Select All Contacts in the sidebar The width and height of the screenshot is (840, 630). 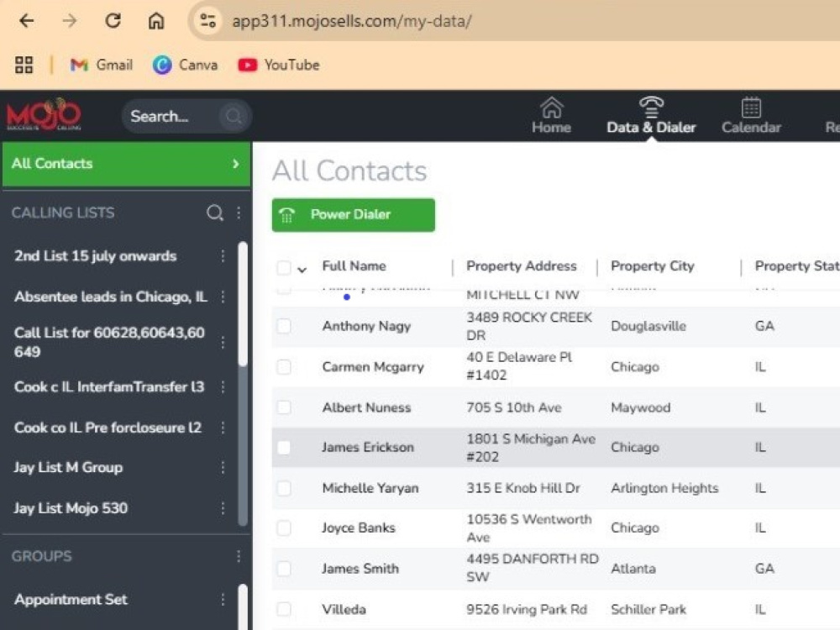point(127,164)
